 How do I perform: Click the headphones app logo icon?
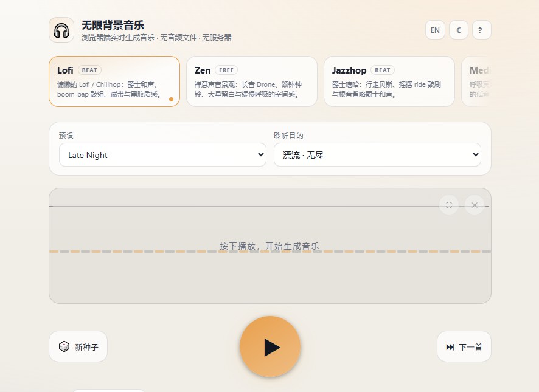[61, 30]
